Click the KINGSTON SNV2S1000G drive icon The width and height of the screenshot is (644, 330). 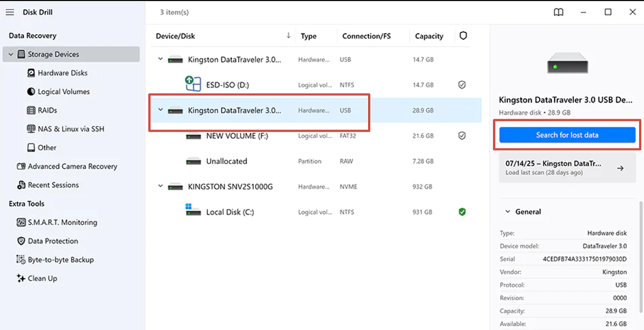tap(175, 187)
